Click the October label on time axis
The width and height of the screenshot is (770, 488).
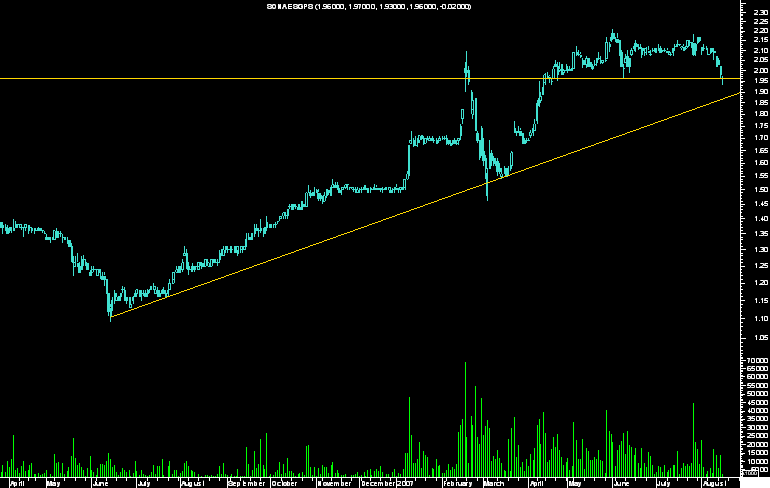click(284, 483)
